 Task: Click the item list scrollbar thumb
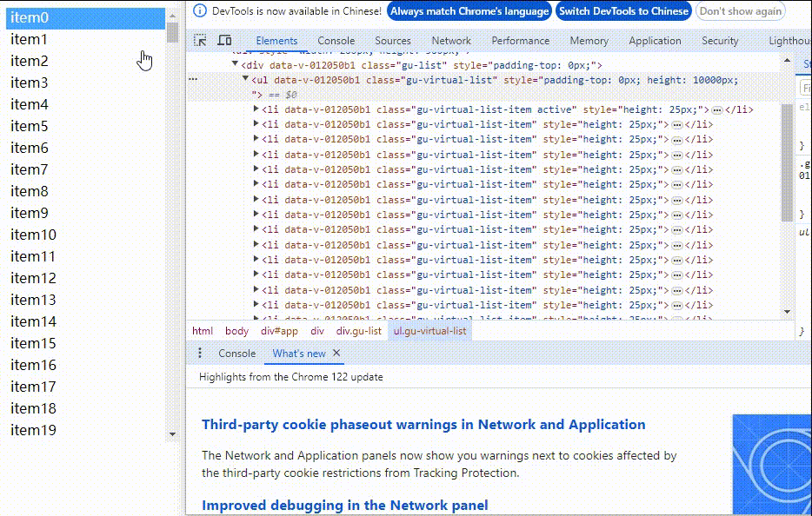172,32
